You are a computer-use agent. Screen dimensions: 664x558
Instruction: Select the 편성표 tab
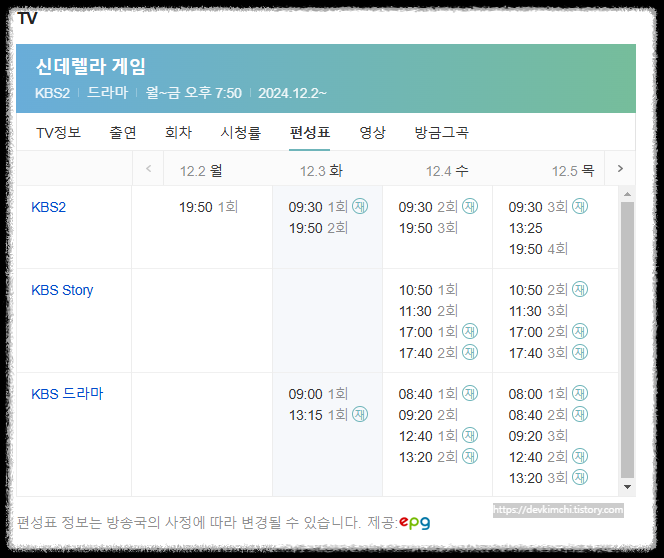point(310,133)
